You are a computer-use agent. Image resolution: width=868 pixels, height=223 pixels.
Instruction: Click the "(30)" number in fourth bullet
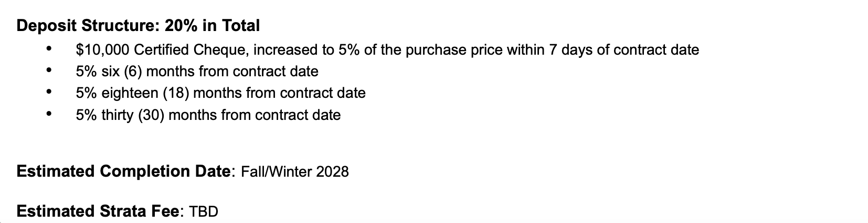pos(152,115)
